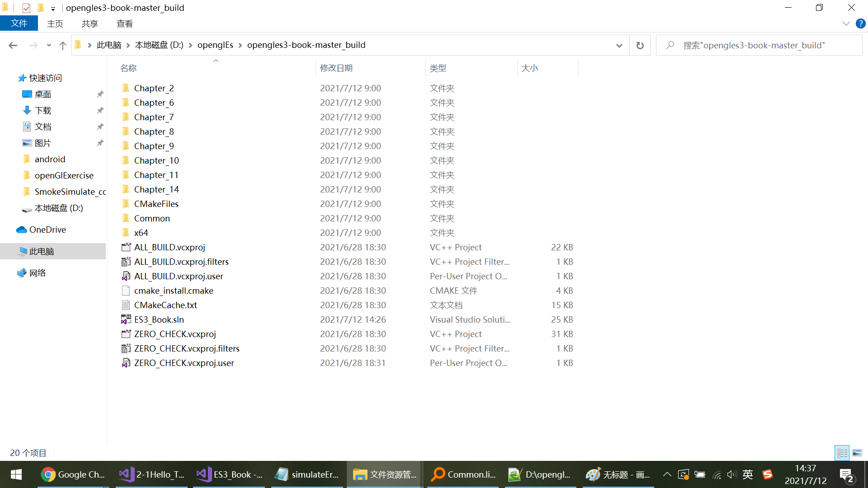Click the openglEs breadcrumb path segment
Image resolution: width=868 pixels, height=488 pixels.
pos(215,45)
